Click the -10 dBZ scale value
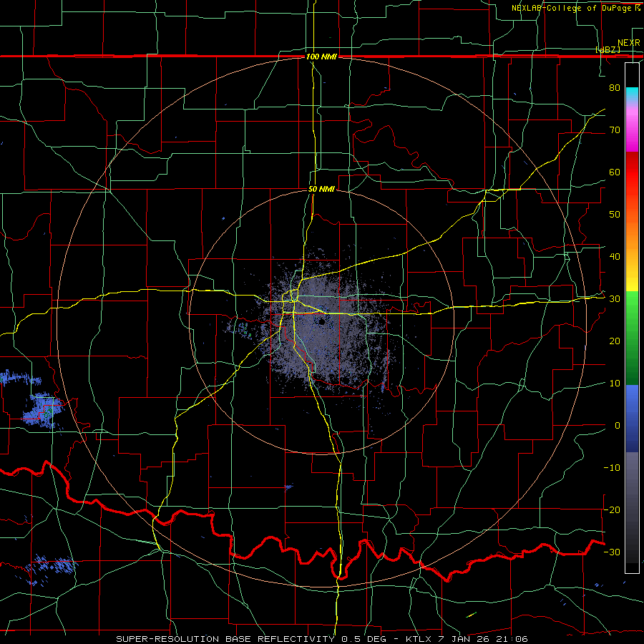644x644 pixels. coord(612,468)
